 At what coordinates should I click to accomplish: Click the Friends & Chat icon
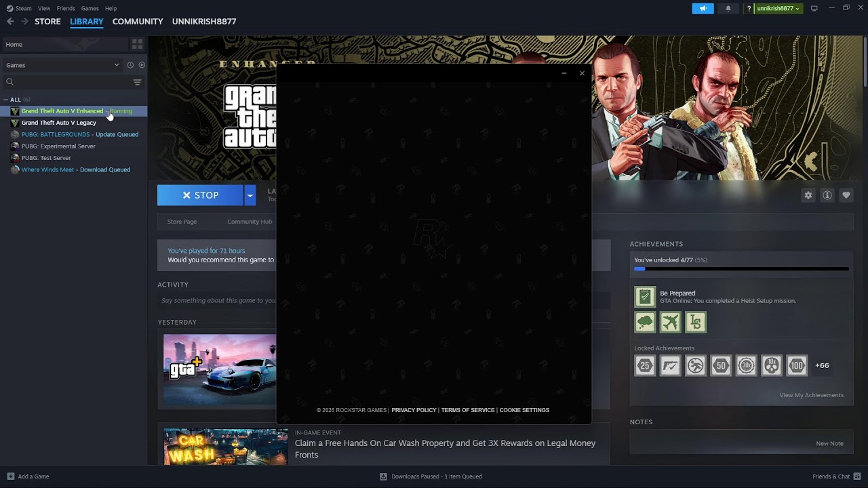click(x=856, y=476)
